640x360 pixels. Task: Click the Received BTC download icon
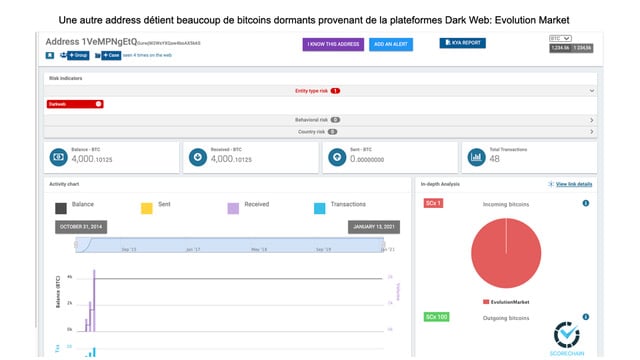198,157
